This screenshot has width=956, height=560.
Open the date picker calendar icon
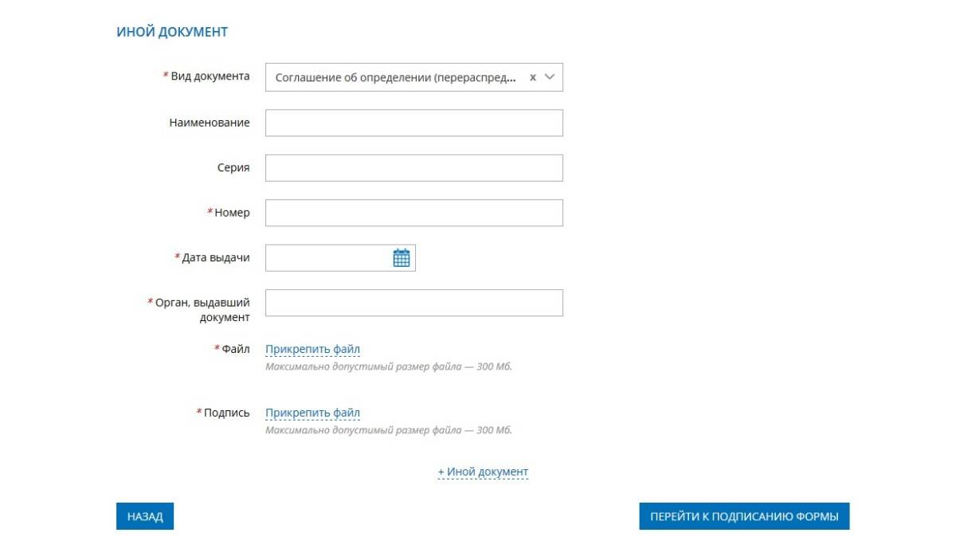[402, 258]
